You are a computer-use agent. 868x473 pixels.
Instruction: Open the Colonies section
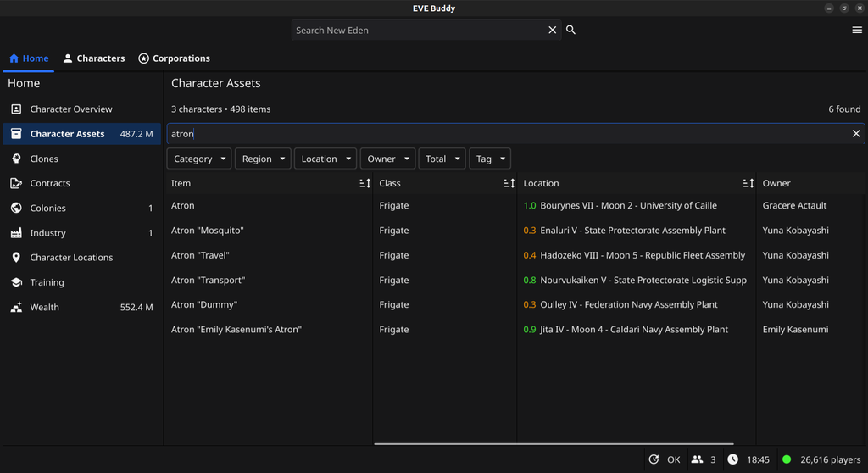[x=81, y=209]
